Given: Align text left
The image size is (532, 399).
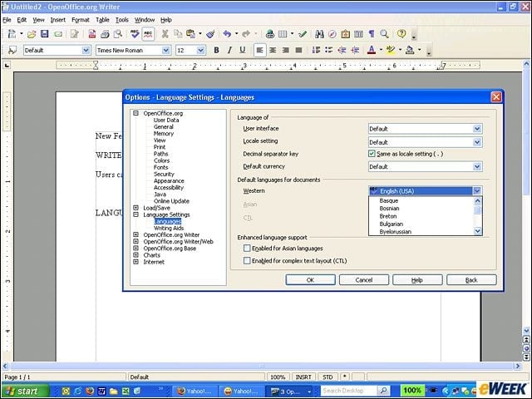Looking at the screenshot, I should [260, 50].
